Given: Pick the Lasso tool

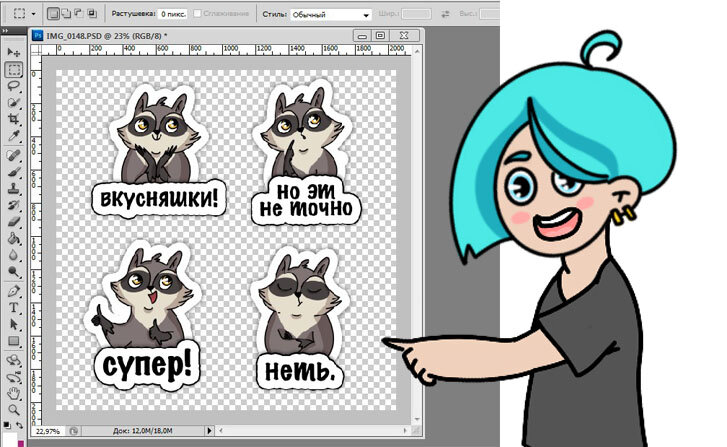Looking at the screenshot, I should pos(14,86).
